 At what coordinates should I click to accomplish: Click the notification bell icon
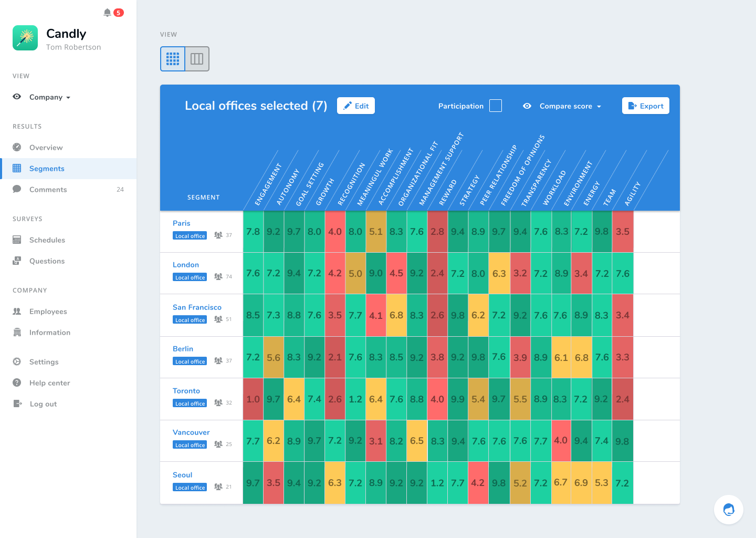coord(107,13)
